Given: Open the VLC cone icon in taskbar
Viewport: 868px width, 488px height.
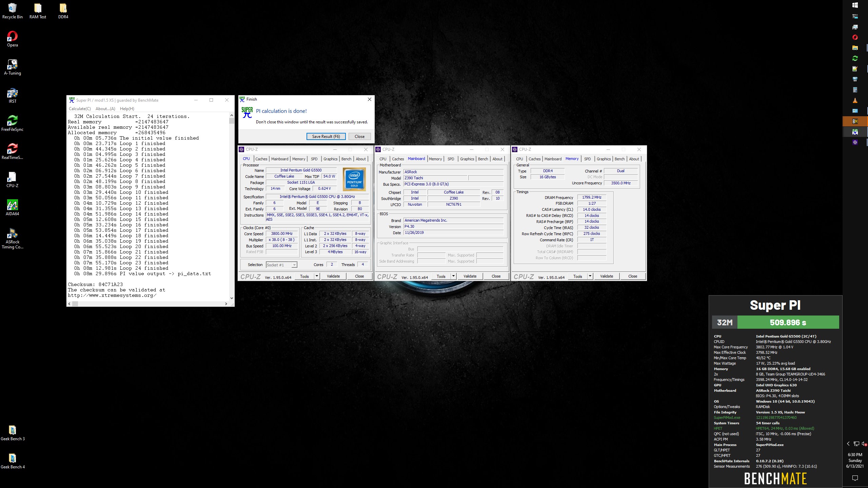Looking at the screenshot, I should [x=855, y=100].
